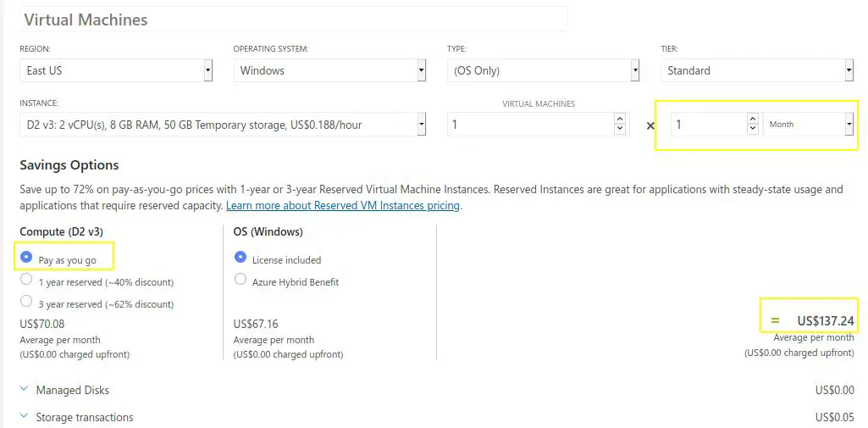The height and width of the screenshot is (428, 868).
Task: Open the Region dropdown showing East US
Action: point(116,70)
